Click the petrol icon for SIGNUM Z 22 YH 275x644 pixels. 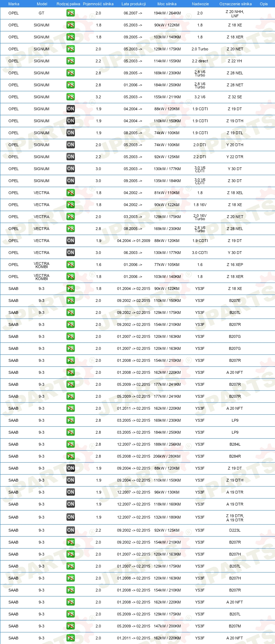(71, 61)
